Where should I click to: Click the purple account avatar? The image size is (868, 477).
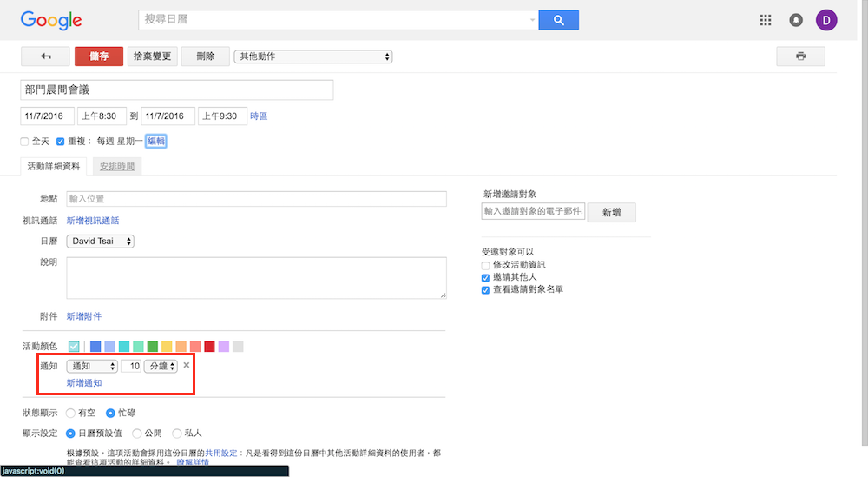826,20
